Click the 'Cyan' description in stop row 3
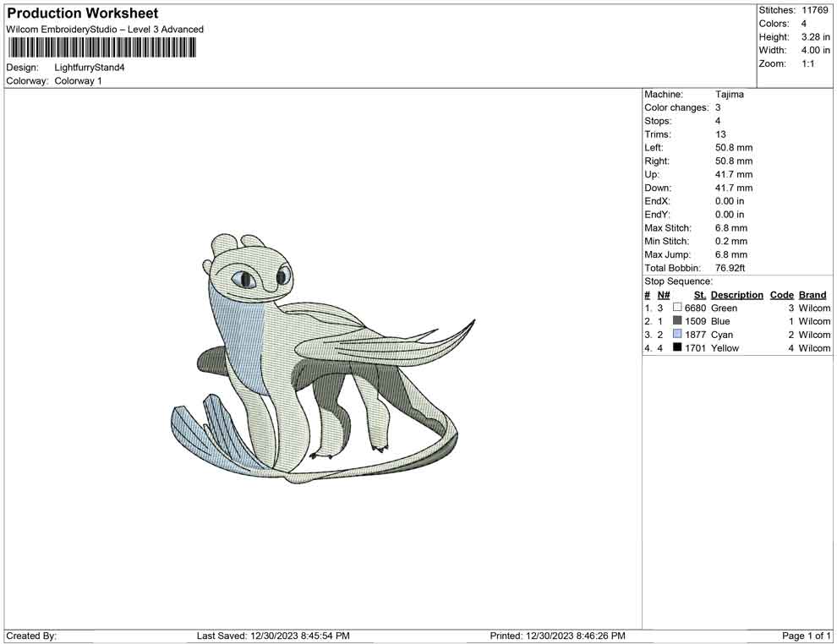 (x=722, y=335)
